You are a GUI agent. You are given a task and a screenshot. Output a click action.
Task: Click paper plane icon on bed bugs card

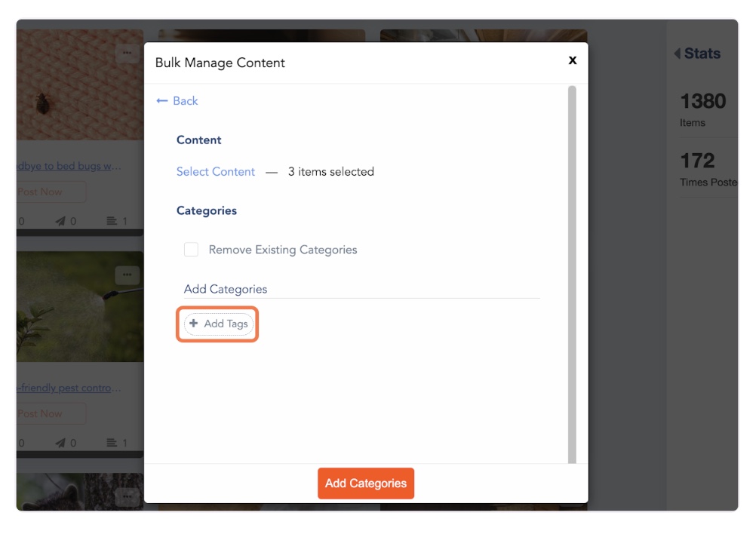coord(60,222)
